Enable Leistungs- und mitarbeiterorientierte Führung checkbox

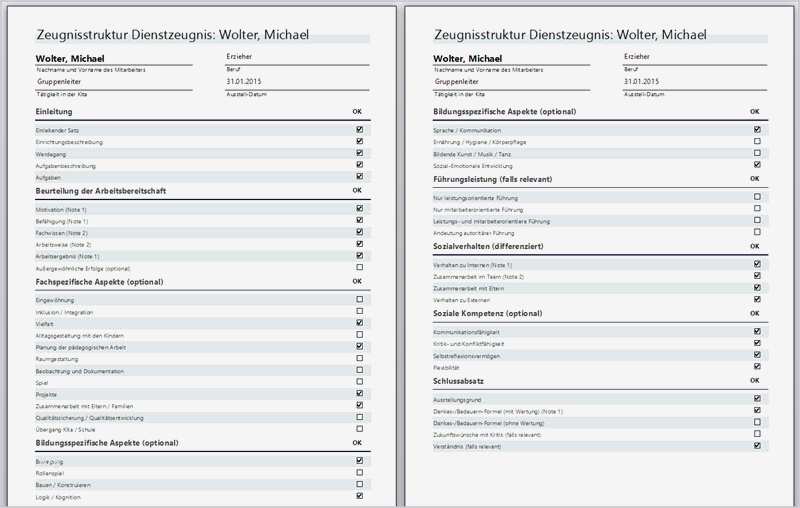point(757,220)
